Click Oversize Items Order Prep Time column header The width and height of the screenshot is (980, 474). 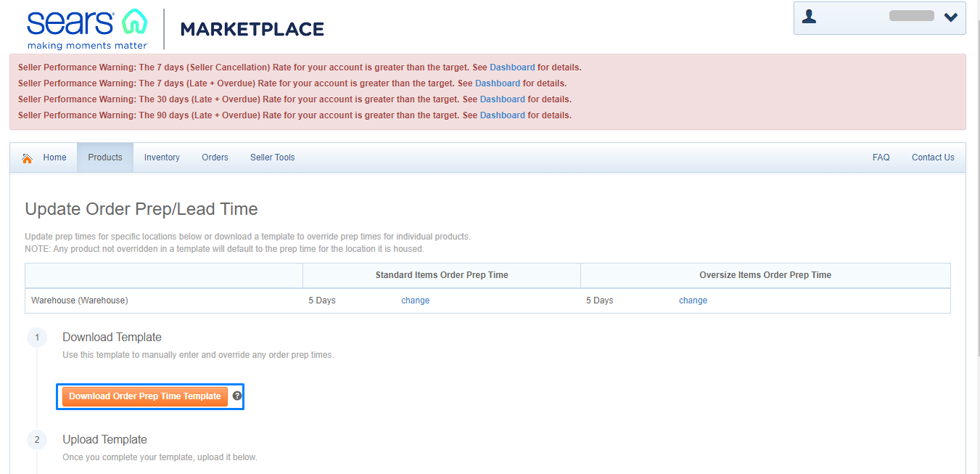point(765,275)
